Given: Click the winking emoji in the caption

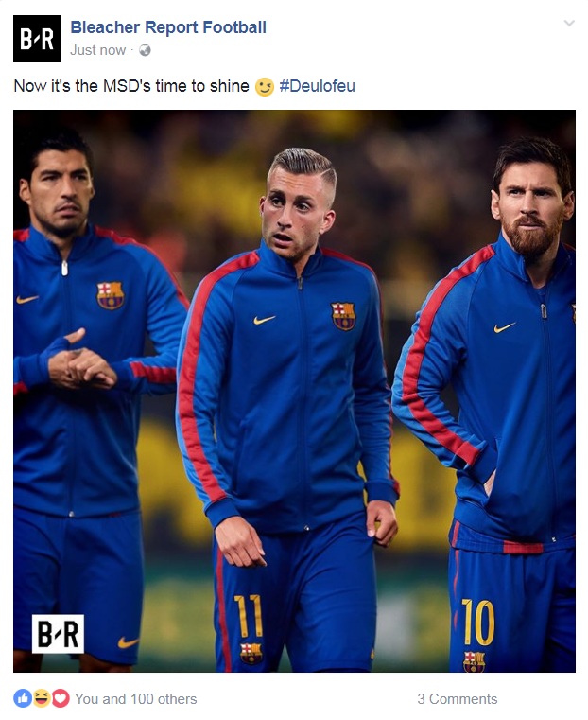Looking at the screenshot, I should 264,86.
